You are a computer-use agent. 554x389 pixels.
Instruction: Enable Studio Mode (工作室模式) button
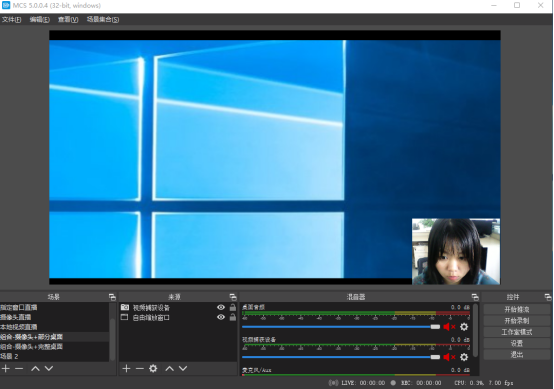click(517, 332)
